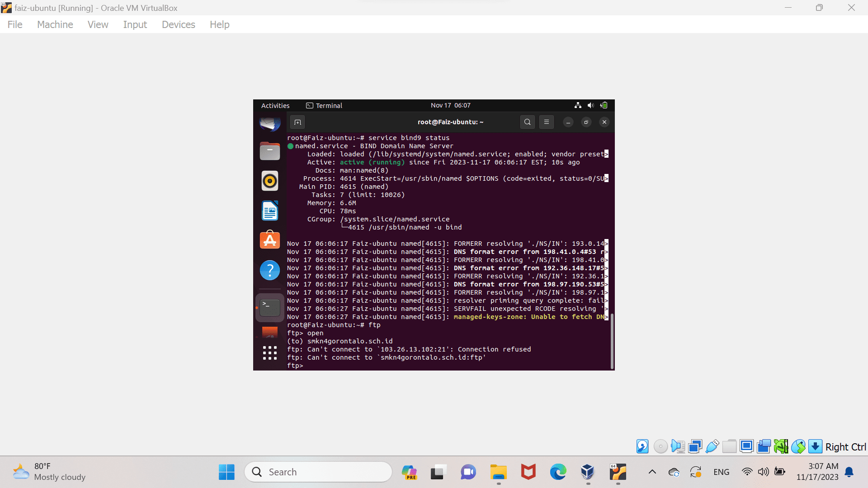Click Activities in the Ubuntu top bar

(x=275, y=105)
